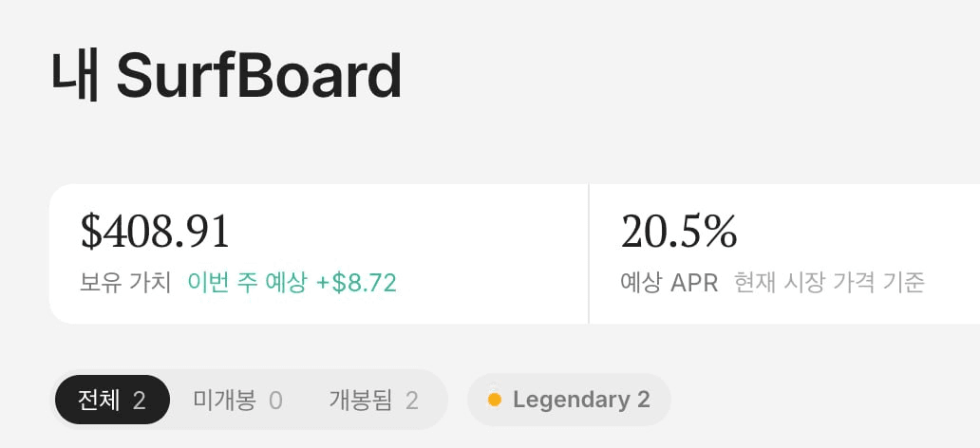Open the 개봉됨 tab

click(373, 400)
